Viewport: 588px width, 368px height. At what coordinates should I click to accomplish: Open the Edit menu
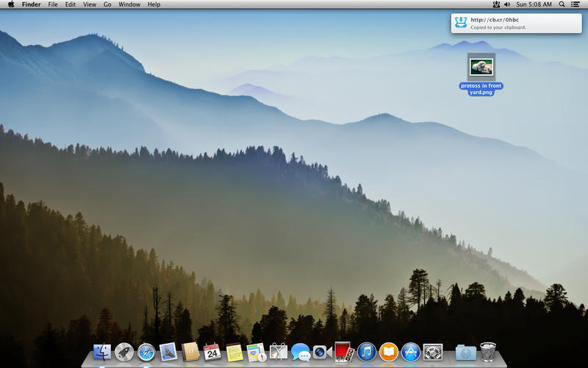pos(70,4)
